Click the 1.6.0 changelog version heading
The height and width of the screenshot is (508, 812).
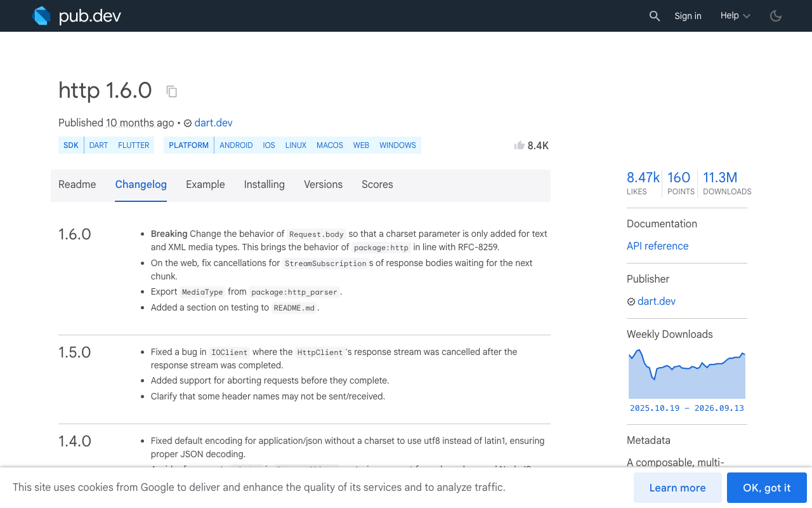coord(75,234)
